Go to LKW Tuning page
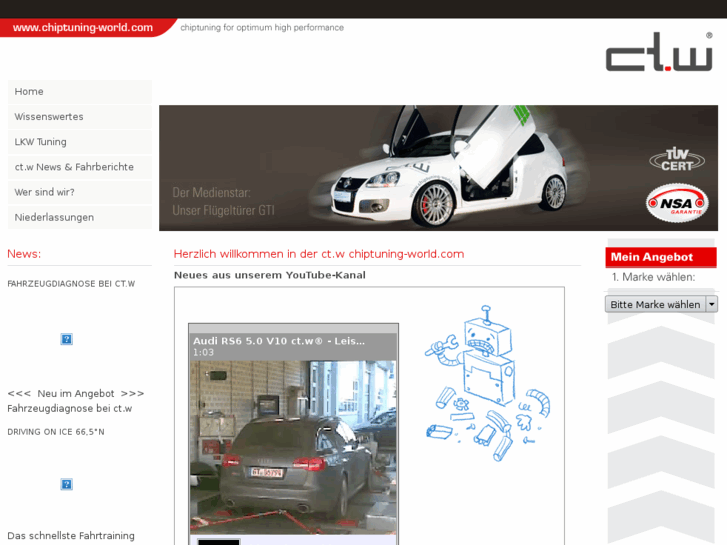Screen dimensions: 727x545 click(x=80, y=141)
